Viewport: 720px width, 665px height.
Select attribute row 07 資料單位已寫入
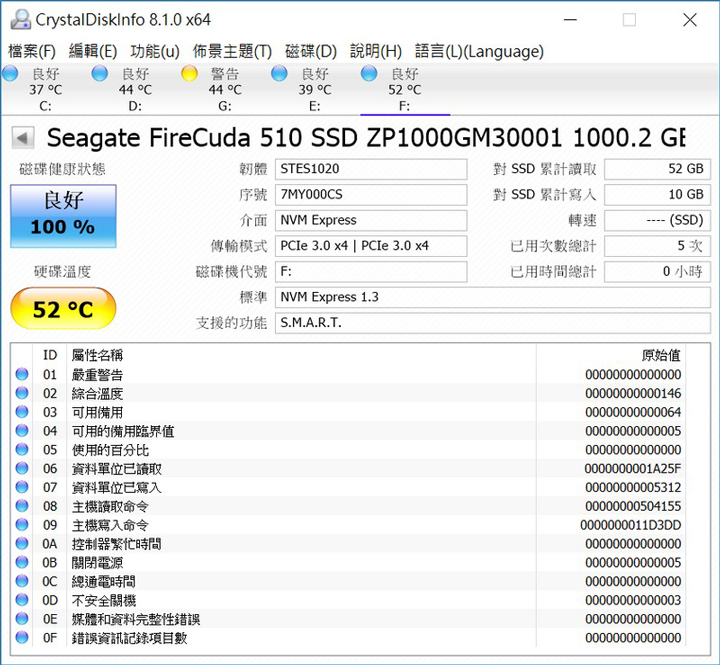(349, 488)
